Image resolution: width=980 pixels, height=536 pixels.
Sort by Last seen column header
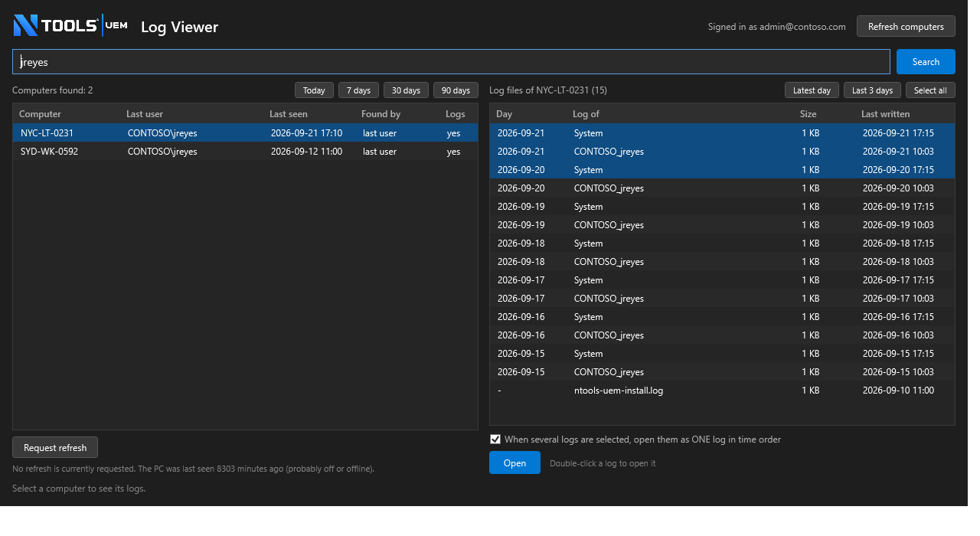click(289, 114)
